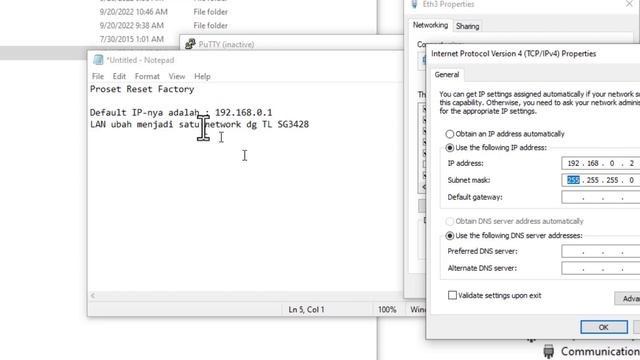Click the 100% zoom status in Notepad
Screen dimensions: 640x360
pyautogui.click(x=387, y=309)
